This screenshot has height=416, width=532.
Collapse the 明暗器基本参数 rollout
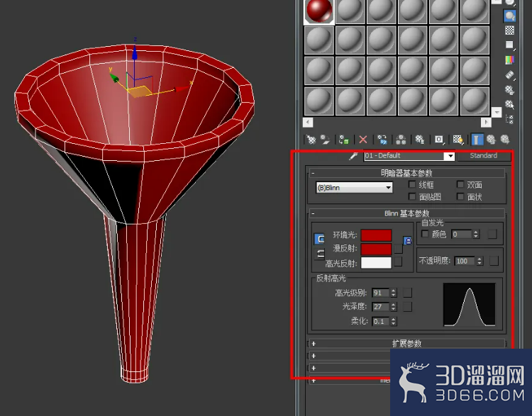[x=407, y=173]
